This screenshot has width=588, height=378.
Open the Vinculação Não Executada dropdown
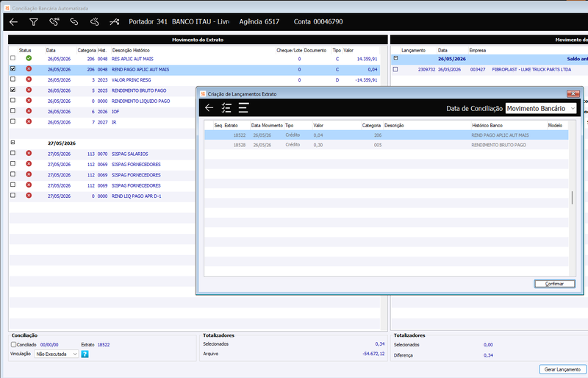pos(57,354)
